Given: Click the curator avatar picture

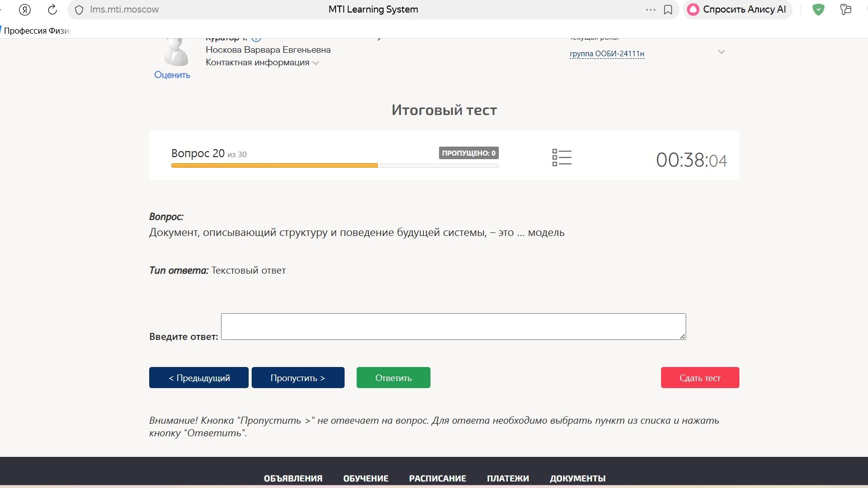Looking at the screenshot, I should click(x=176, y=52).
